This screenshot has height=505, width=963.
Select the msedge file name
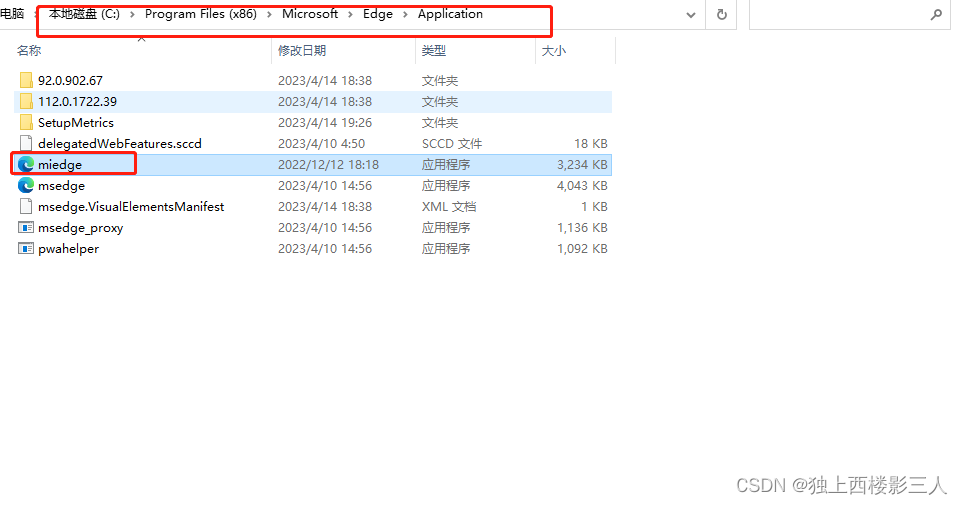61,186
